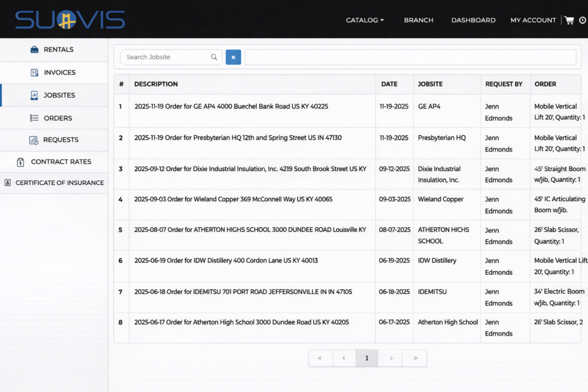Select the Contract Rates sidebar icon
Screen dimensions: 588x392
tap(22, 162)
